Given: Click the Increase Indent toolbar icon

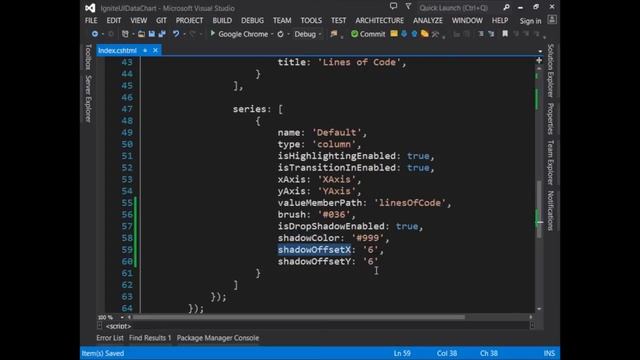Looking at the screenshot, I should 491,34.
